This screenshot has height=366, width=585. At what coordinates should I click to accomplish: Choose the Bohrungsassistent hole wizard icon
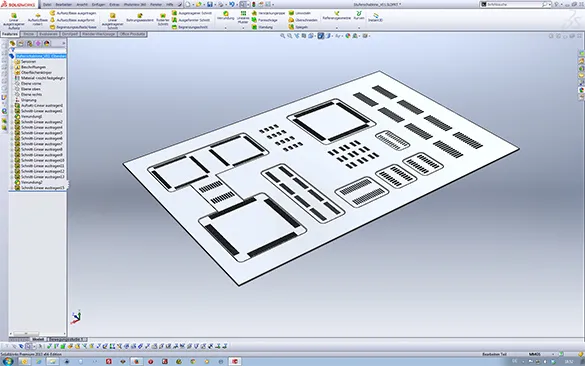tap(140, 18)
